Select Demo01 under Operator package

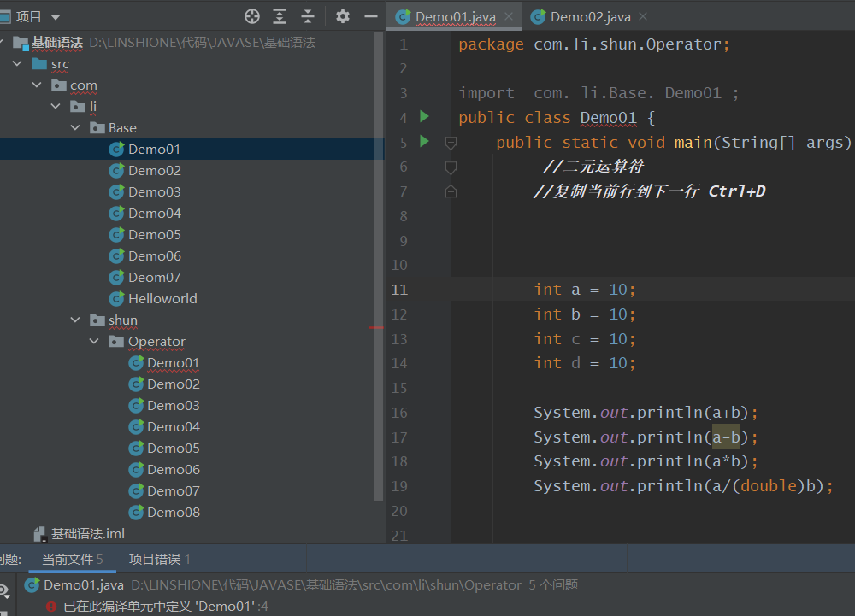click(173, 363)
